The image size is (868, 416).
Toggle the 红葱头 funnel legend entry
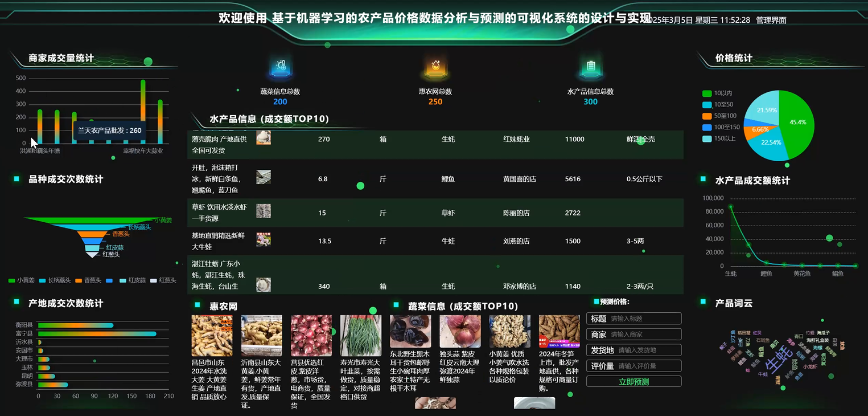[163, 280]
